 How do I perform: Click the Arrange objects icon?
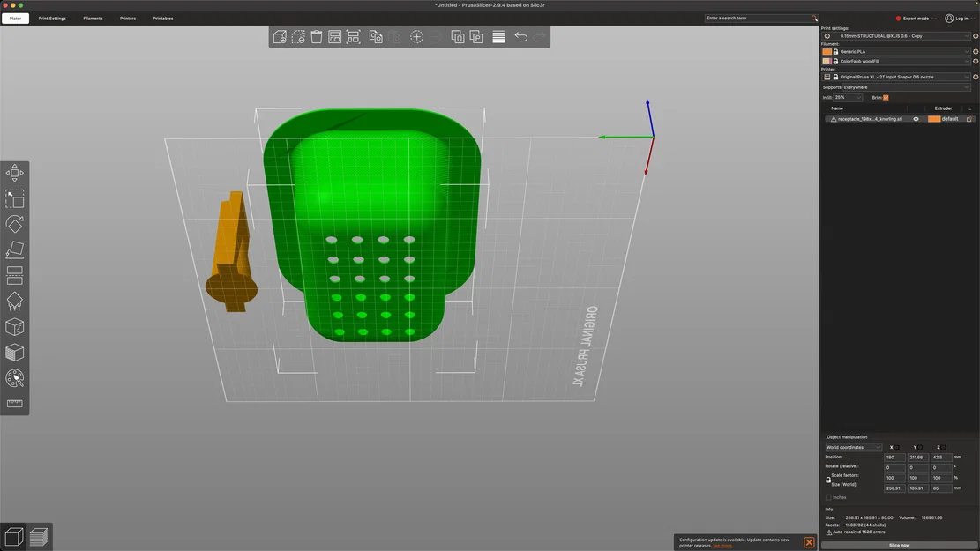tap(335, 37)
